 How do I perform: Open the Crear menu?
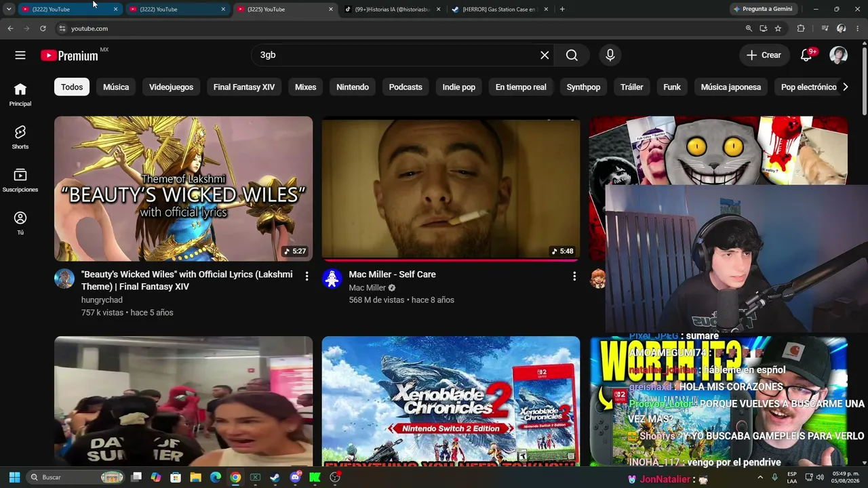pyautogui.click(x=764, y=55)
